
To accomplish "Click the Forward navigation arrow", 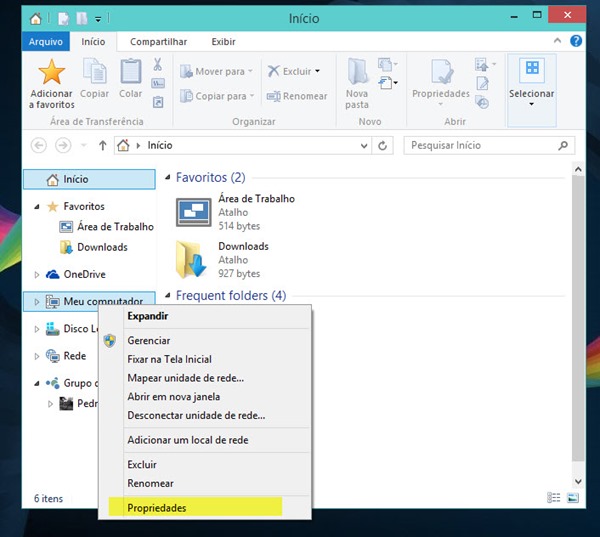I will tap(63, 145).
